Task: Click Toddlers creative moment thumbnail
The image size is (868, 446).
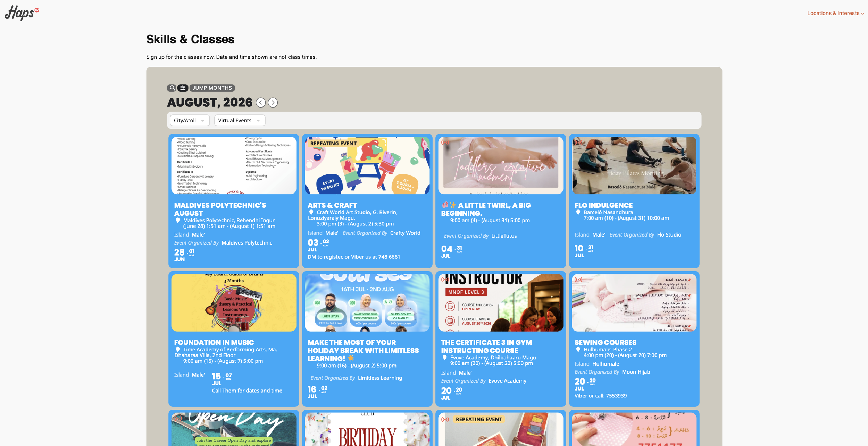Action: point(501,165)
